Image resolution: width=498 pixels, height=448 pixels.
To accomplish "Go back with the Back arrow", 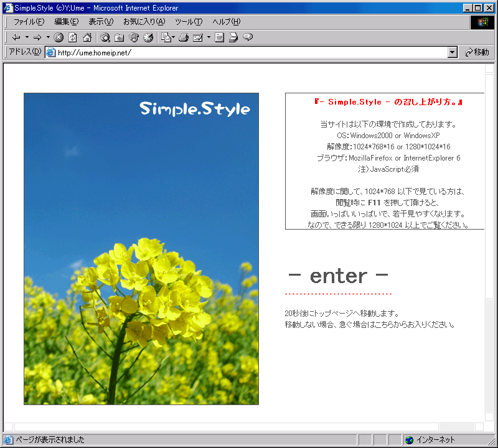I will point(16,37).
